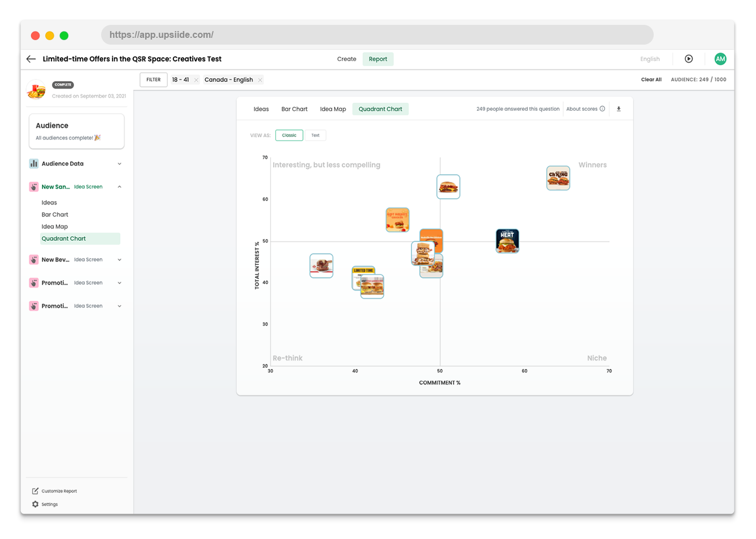
Task: Select the chocolate dessert idea thumbnail
Action: point(321,266)
